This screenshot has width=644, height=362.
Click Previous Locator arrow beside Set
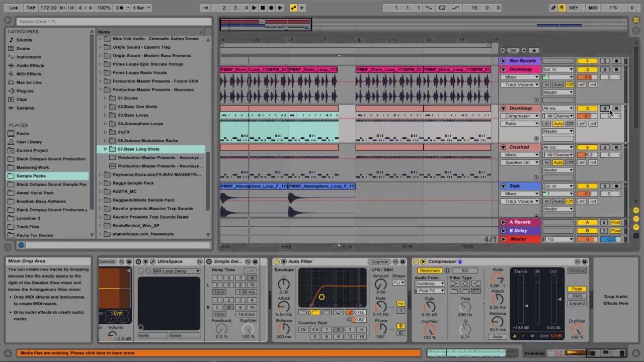[x=503, y=50]
